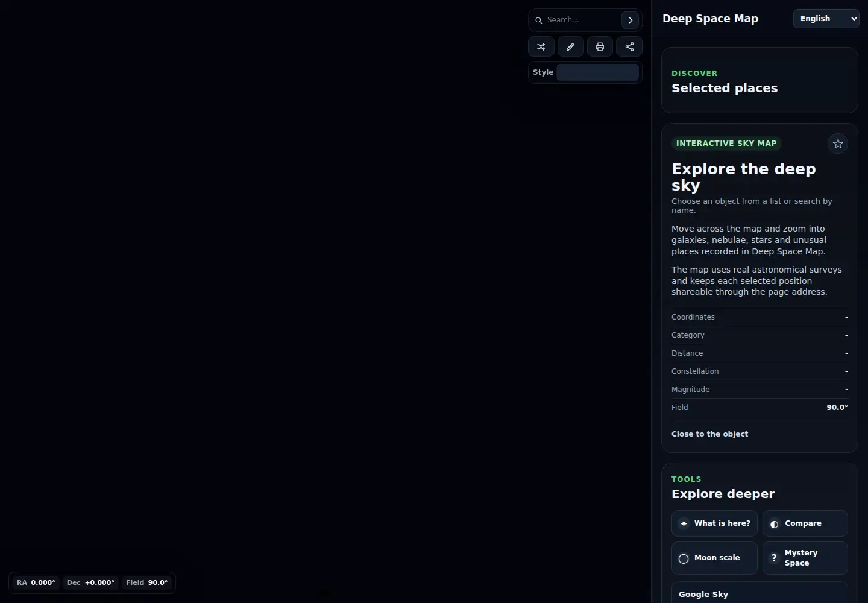The width and height of the screenshot is (868, 603).
Task: Click the Field 90.0° row in info panel
Action: [759, 408]
